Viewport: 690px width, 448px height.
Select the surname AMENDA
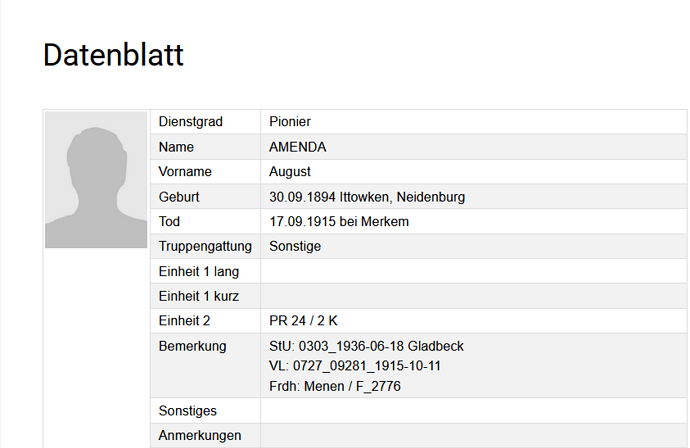tap(297, 147)
